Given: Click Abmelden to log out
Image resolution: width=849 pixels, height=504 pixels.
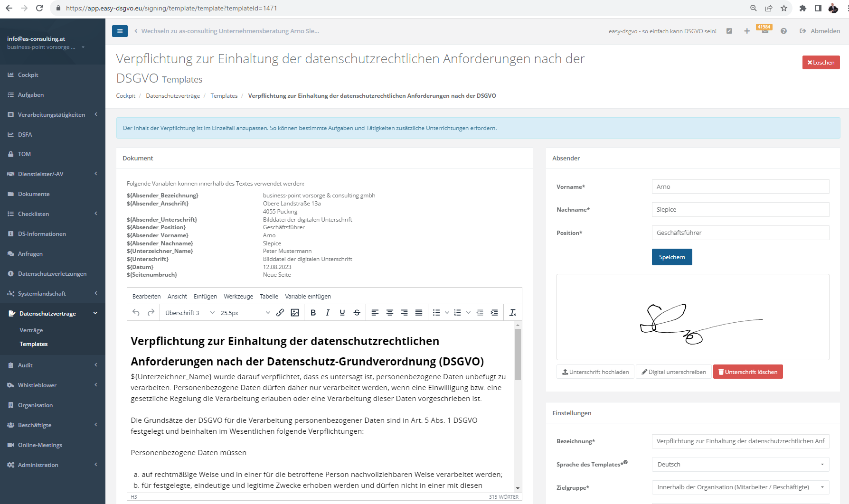Looking at the screenshot, I should coord(820,31).
